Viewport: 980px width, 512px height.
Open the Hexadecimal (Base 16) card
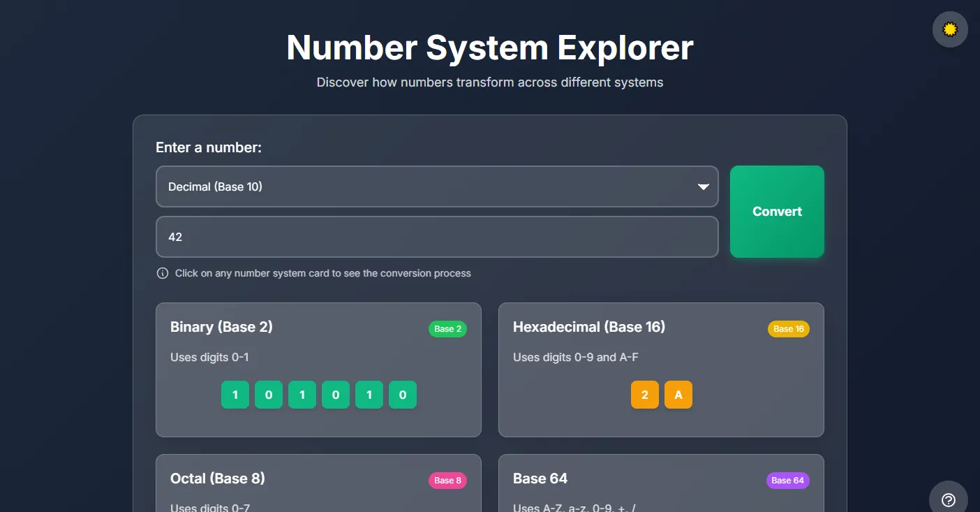[x=661, y=370]
